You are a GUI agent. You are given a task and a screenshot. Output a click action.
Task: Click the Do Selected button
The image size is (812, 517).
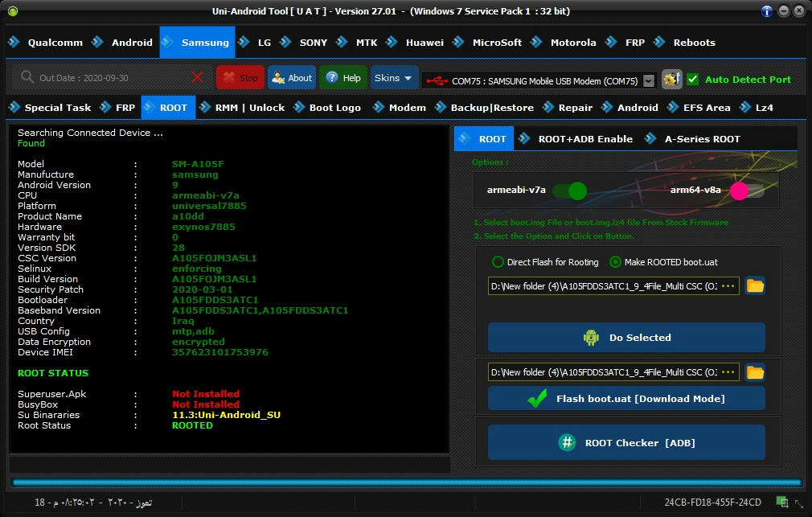coord(626,338)
